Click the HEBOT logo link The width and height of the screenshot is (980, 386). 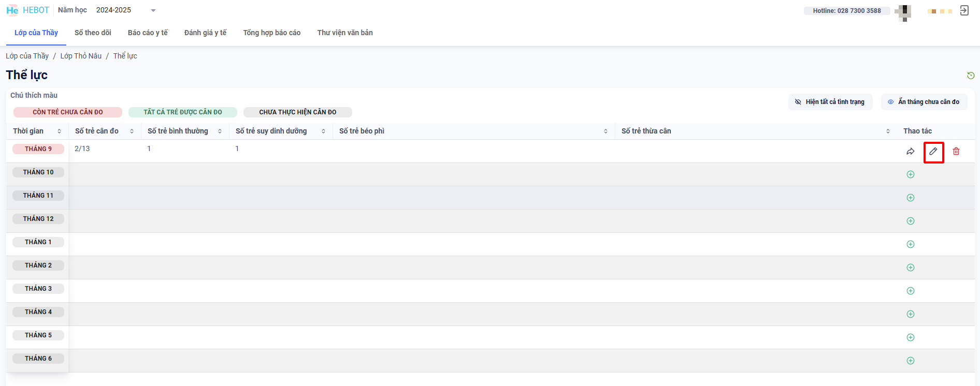28,10
